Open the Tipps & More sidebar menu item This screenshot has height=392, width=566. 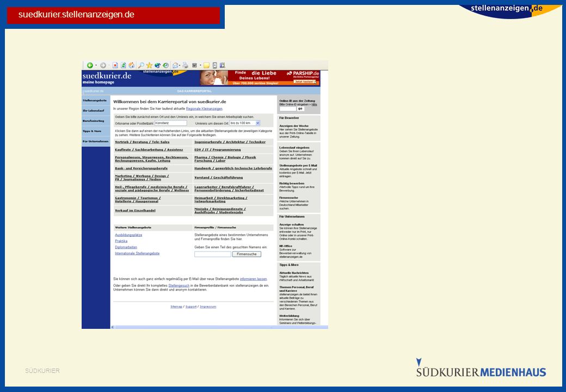click(x=92, y=131)
